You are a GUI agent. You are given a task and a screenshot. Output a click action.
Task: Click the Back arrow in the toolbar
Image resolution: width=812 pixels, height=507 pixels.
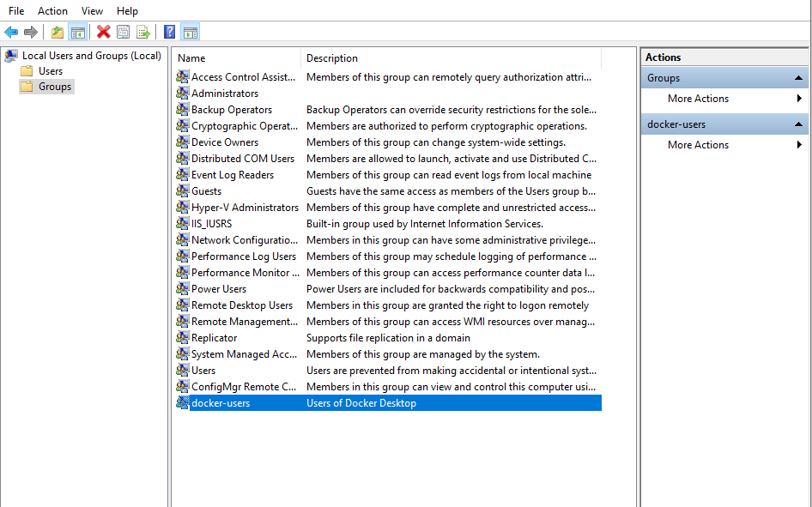point(11,33)
